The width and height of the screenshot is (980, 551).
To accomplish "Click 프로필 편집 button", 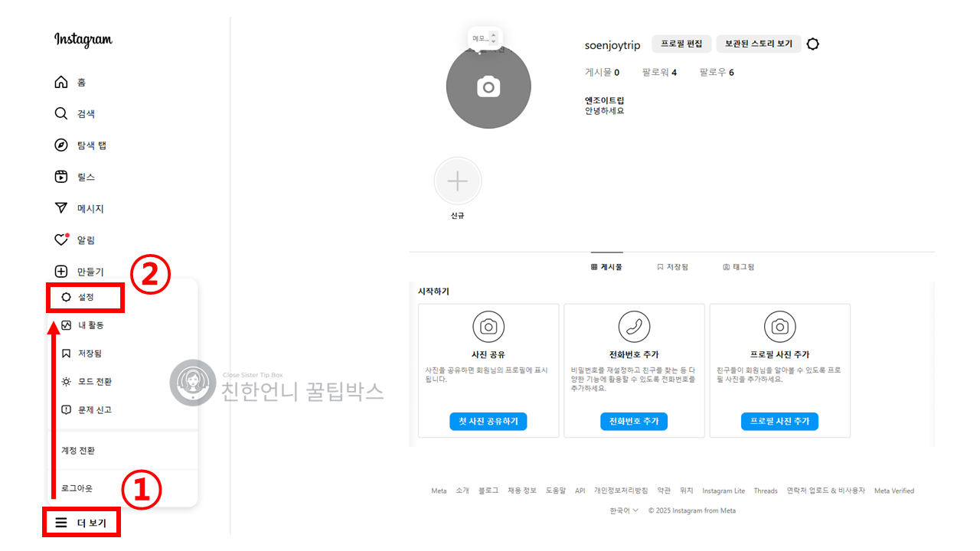I will click(x=682, y=44).
